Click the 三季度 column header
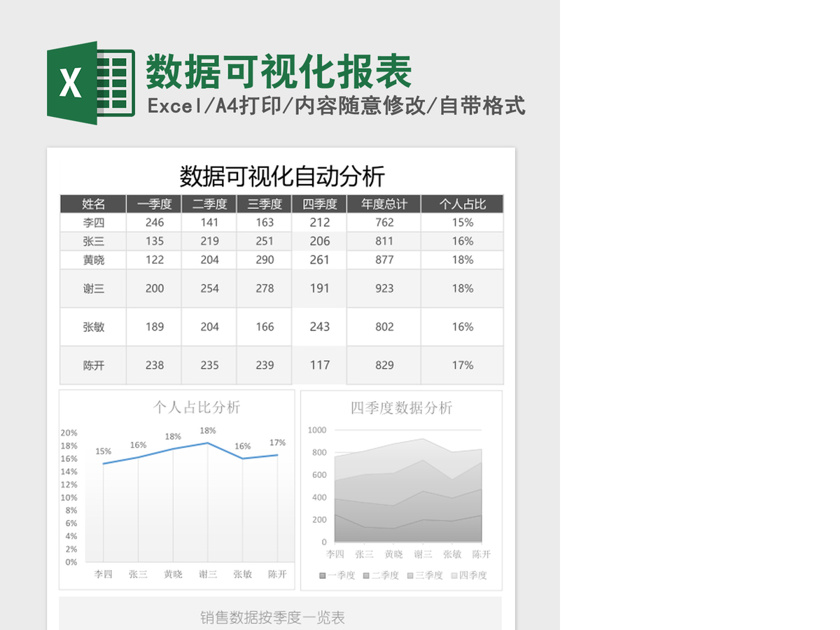 [265, 204]
